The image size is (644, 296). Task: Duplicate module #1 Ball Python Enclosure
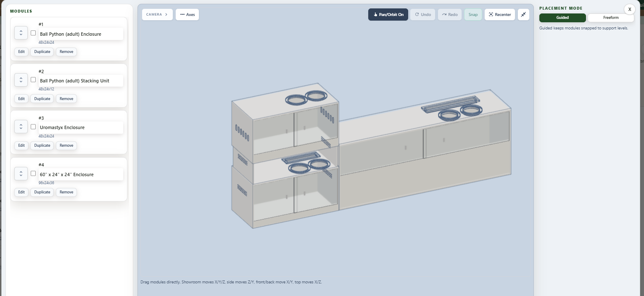point(42,52)
